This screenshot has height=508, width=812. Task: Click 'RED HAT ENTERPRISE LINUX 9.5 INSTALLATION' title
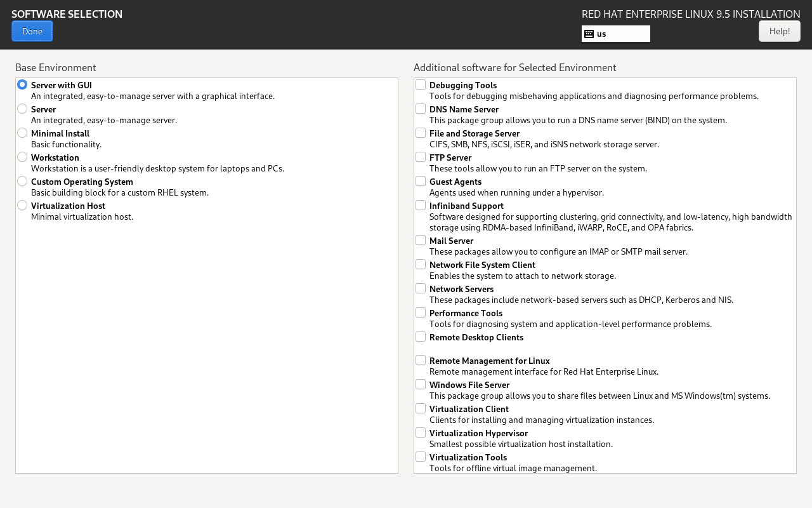[691, 14]
